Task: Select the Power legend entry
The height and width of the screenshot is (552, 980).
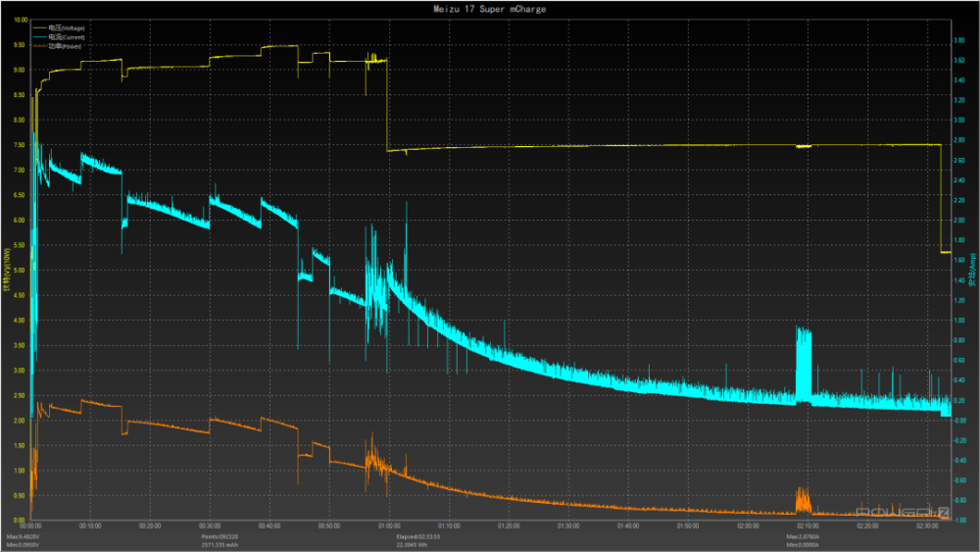Action: click(58, 46)
